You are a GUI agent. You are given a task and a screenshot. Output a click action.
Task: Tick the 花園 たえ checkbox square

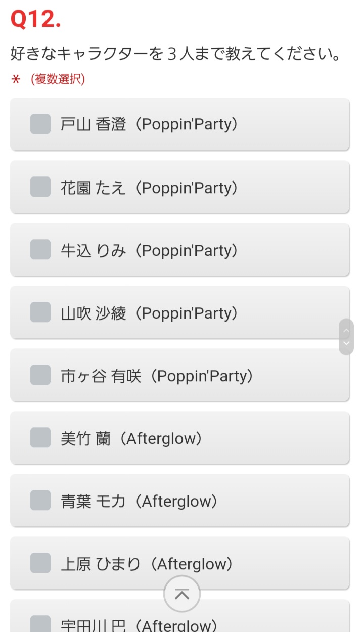[40, 187]
